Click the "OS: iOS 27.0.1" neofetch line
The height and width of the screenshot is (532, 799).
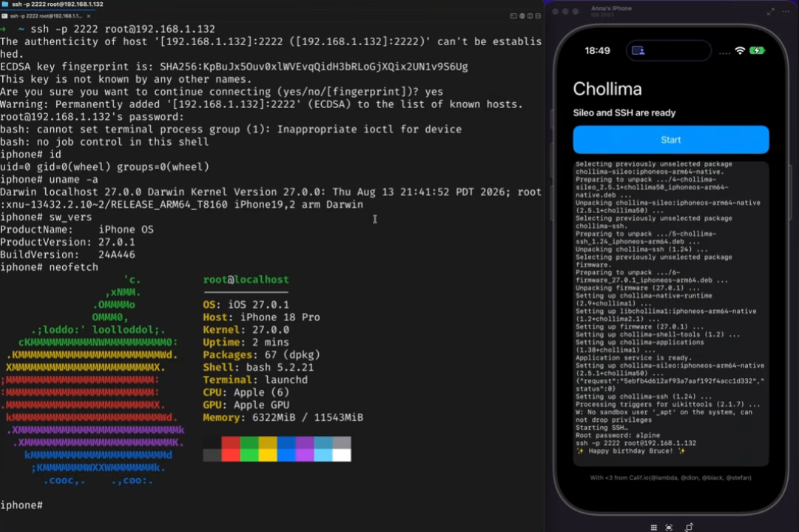click(246, 305)
